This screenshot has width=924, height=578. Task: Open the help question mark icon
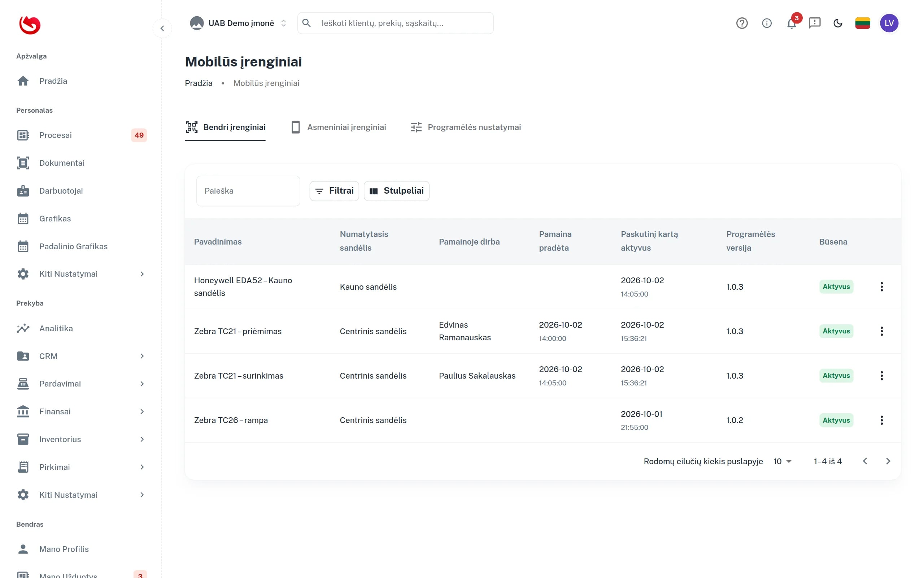(741, 23)
